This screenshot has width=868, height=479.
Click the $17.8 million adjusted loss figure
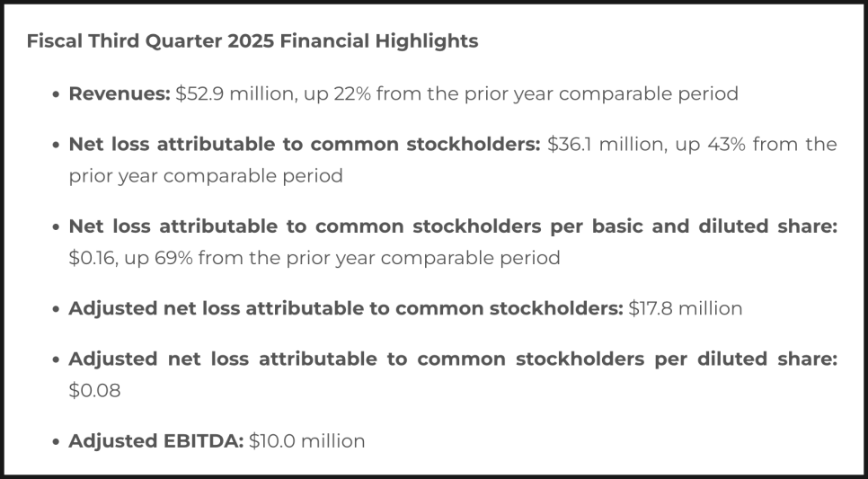click(686, 308)
